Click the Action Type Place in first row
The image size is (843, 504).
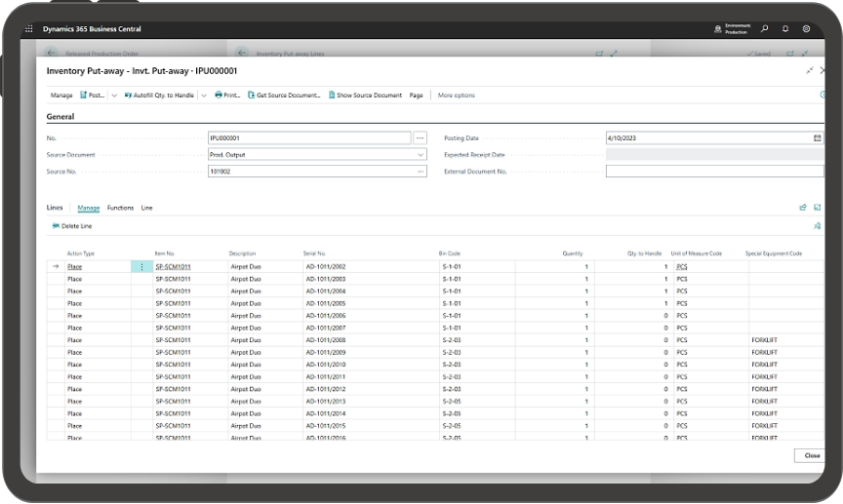point(75,266)
